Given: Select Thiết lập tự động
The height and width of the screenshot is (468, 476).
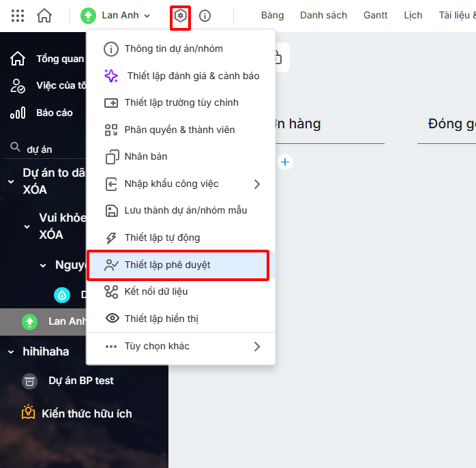Looking at the screenshot, I should coord(181,238).
